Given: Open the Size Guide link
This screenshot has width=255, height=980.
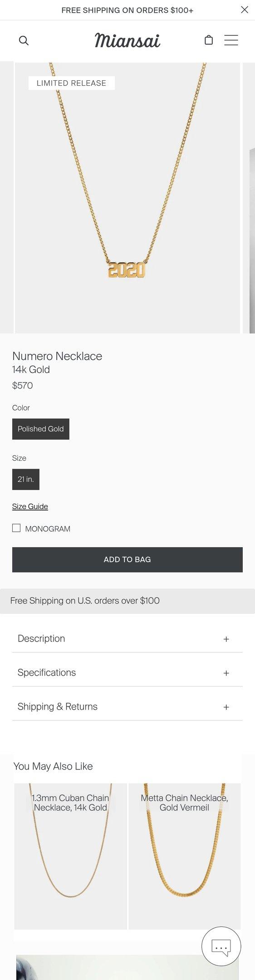Looking at the screenshot, I should tap(30, 506).
